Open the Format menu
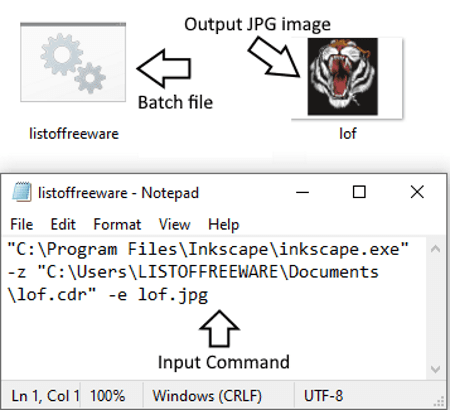 (117, 224)
